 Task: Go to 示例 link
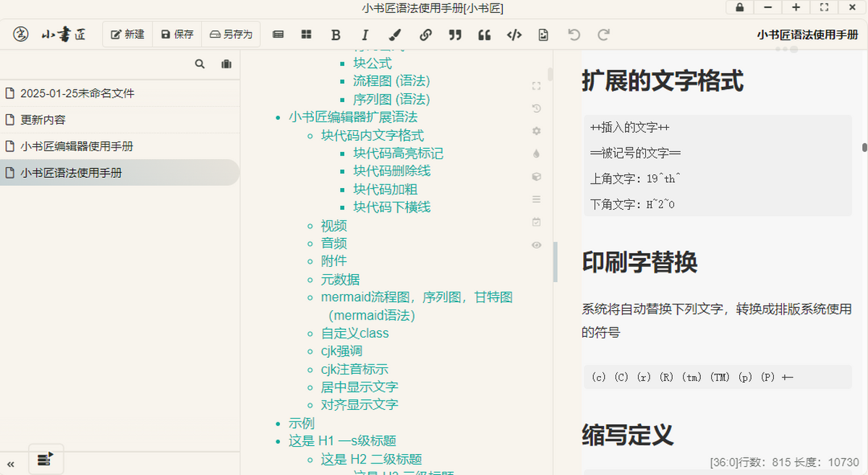(302, 423)
